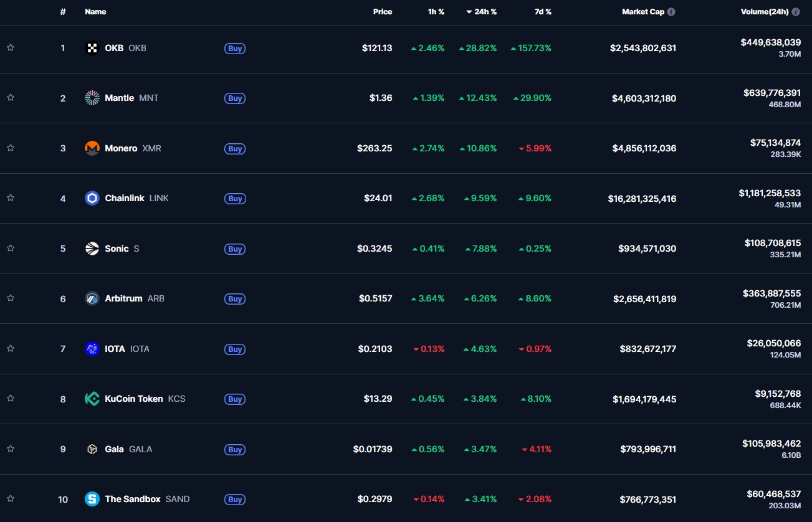Click OKB price $121.13
The width and height of the screenshot is (812, 522).
click(x=377, y=48)
